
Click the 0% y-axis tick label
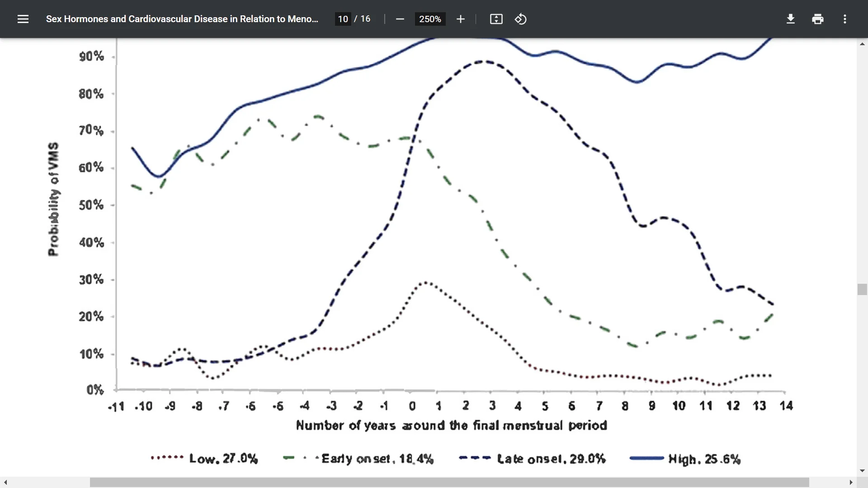(95, 390)
